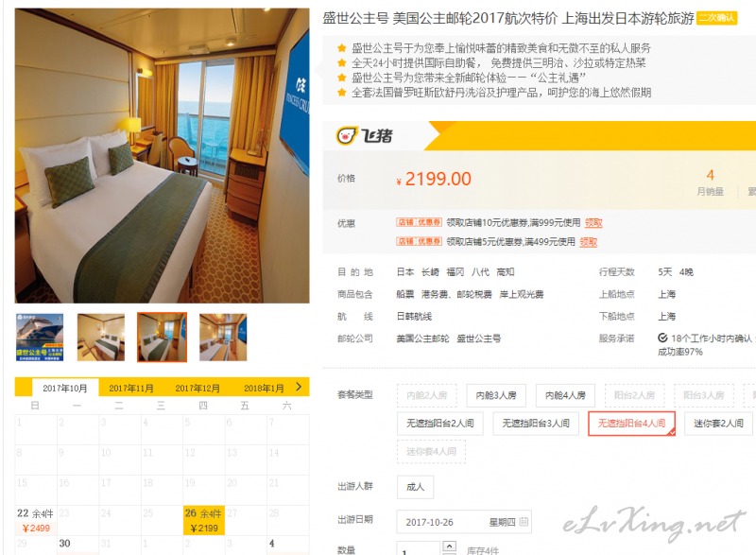The image size is (756, 555).
Task: Click first 店铺优惠券 coupon tag
Action: tap(419, 222)
